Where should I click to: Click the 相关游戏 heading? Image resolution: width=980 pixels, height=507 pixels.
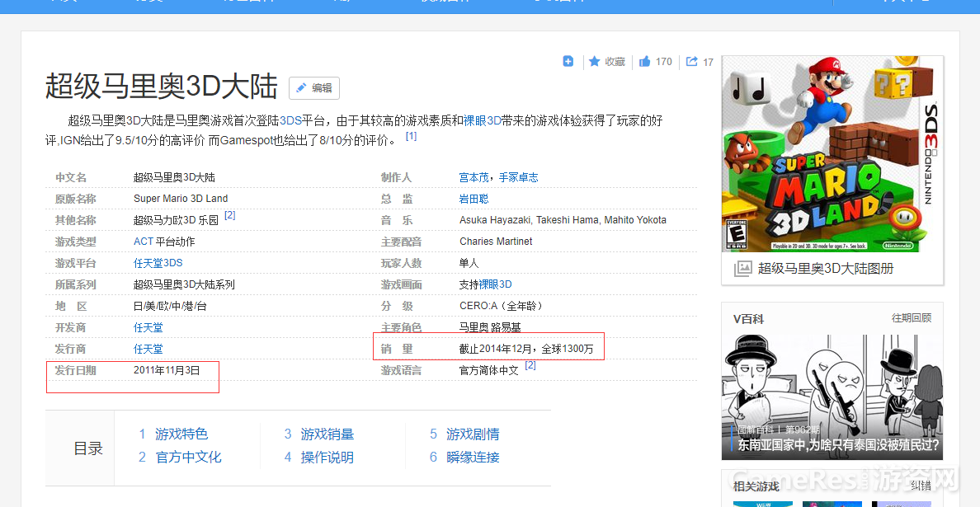pos(756,486)
